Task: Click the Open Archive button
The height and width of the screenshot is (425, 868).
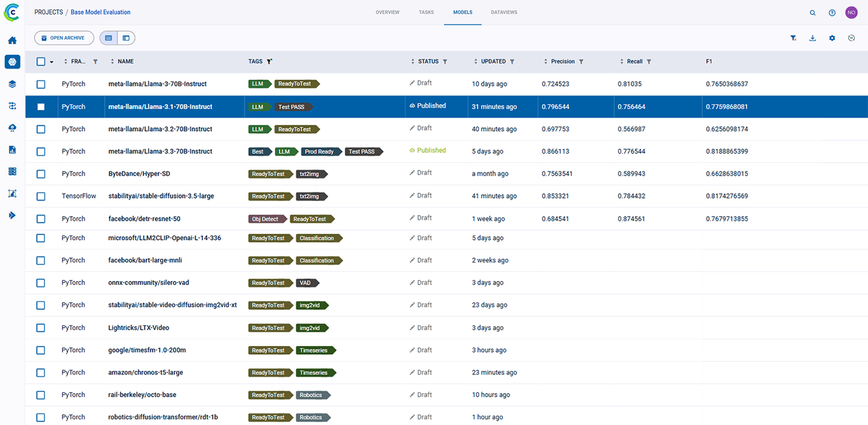Action: click(x=64, y=38)
